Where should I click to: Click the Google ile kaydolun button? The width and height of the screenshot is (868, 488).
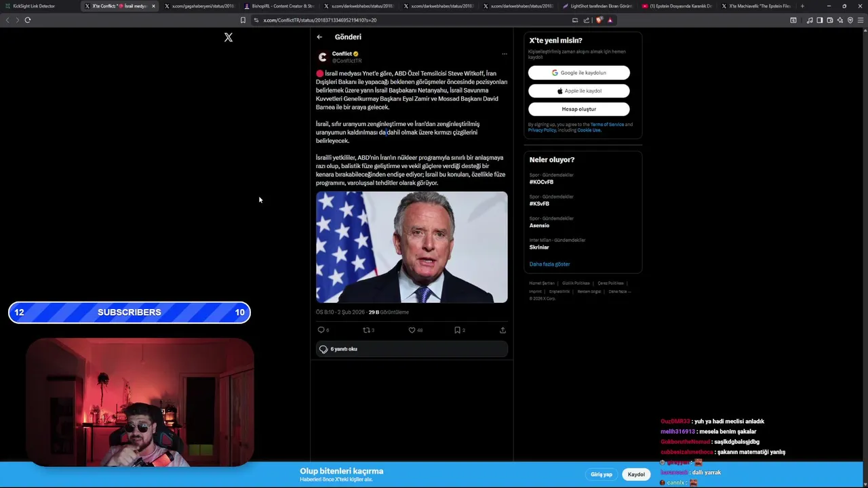click(579, 73)
